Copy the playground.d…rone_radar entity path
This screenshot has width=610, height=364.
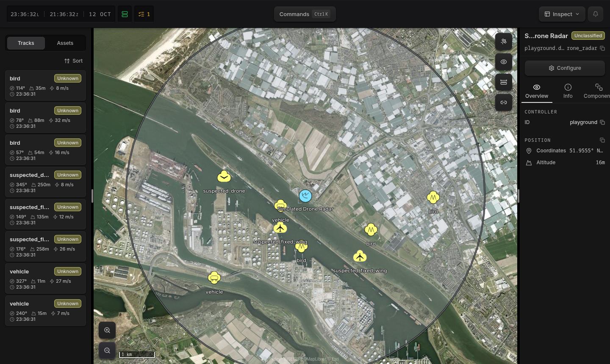[602, 48]
